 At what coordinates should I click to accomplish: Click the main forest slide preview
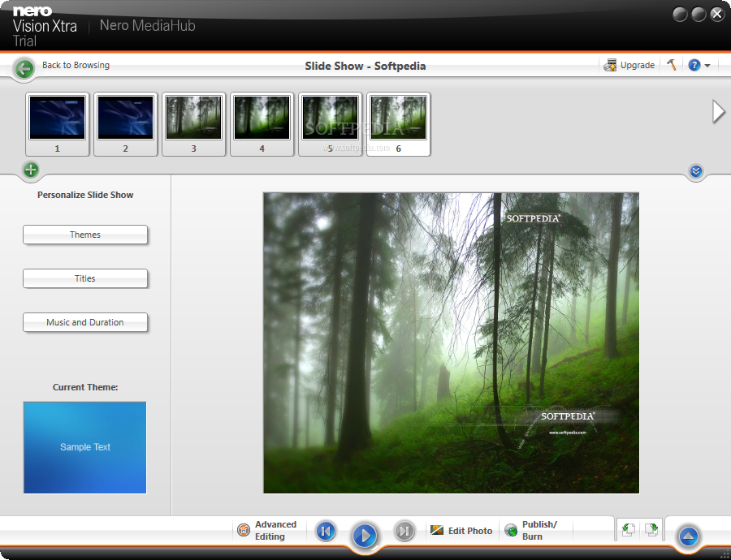[x=451, y=342]
